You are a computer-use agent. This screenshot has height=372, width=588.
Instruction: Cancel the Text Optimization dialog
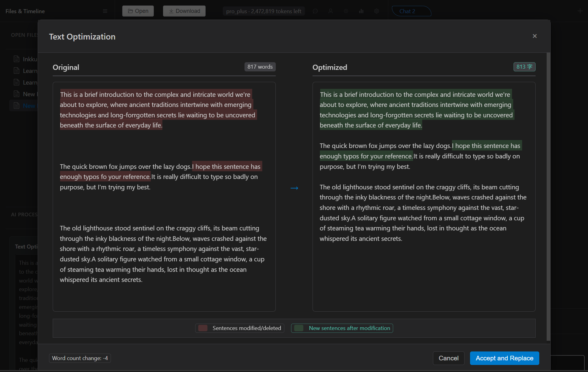pos(448,358)
